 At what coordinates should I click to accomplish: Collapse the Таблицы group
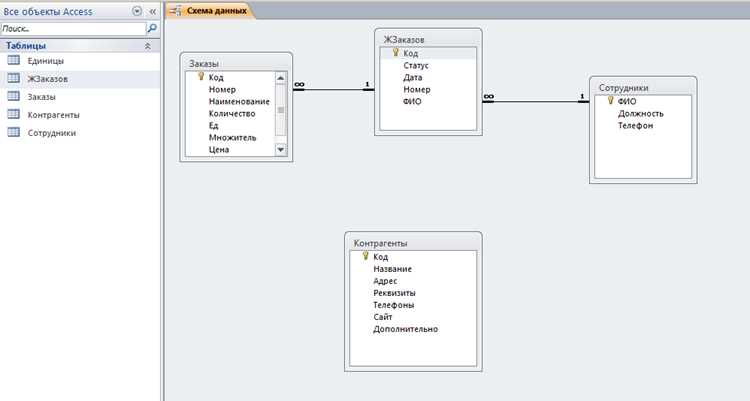(x=148, y=46)
